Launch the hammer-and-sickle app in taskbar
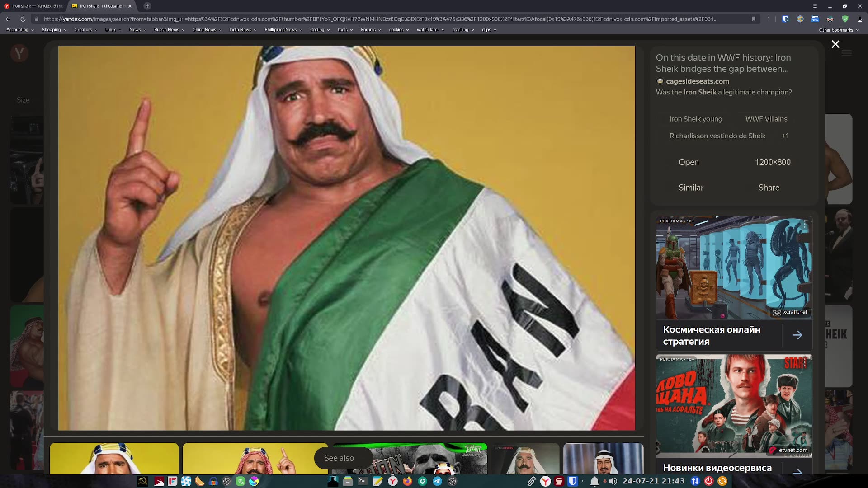 click(x=142, y=481)
